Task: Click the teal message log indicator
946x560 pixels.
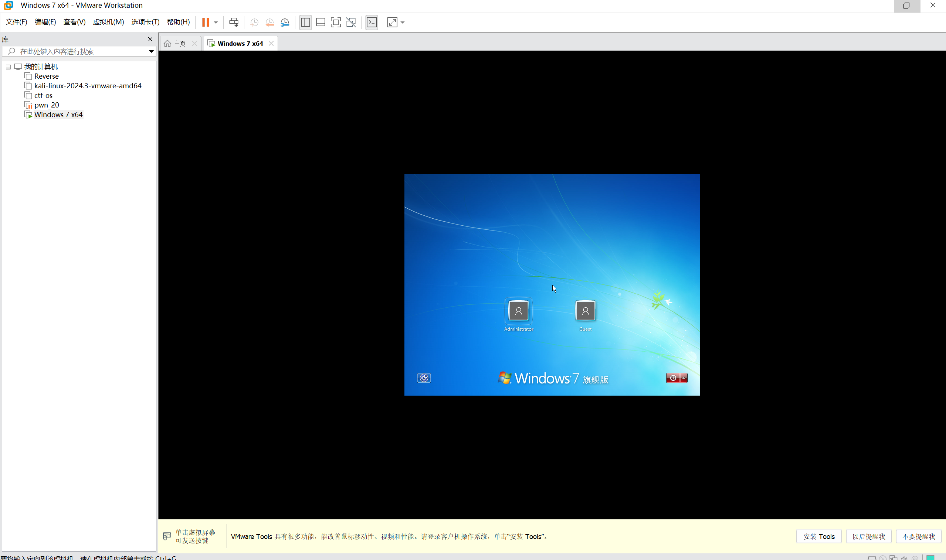Action: [x=930, y=558]
